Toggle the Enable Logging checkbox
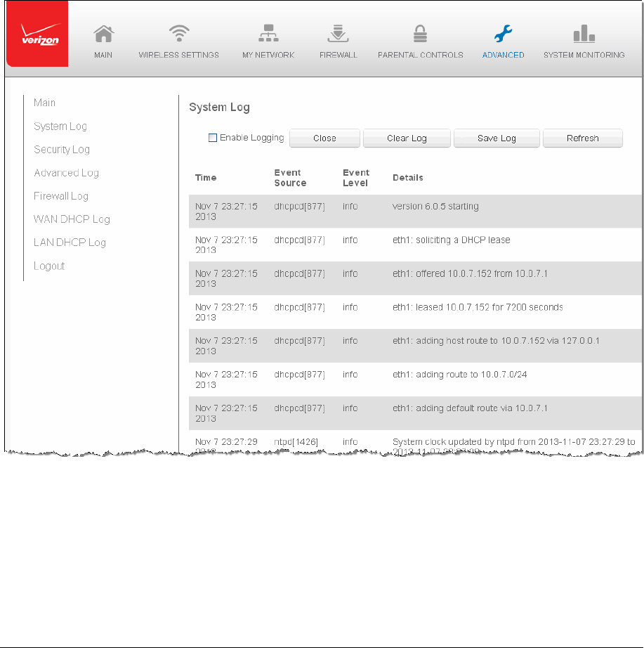This screenshot has height=648, width=644. [212, 138]
